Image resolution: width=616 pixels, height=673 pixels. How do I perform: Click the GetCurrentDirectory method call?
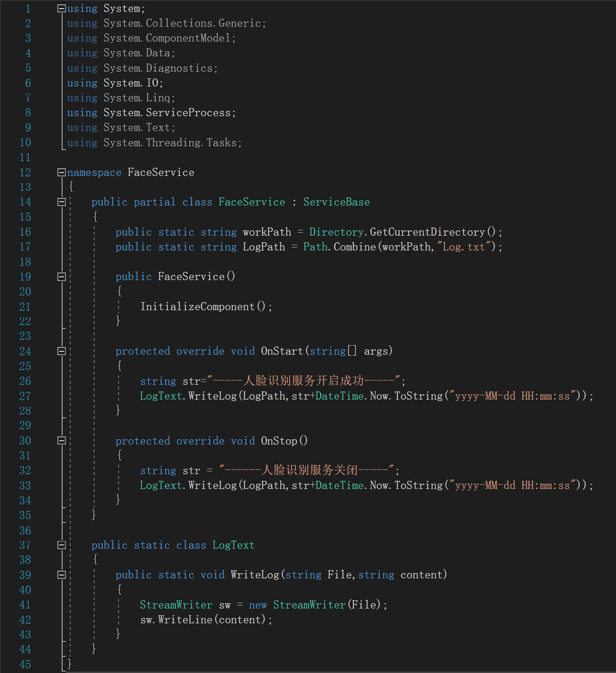pos(427,232)
